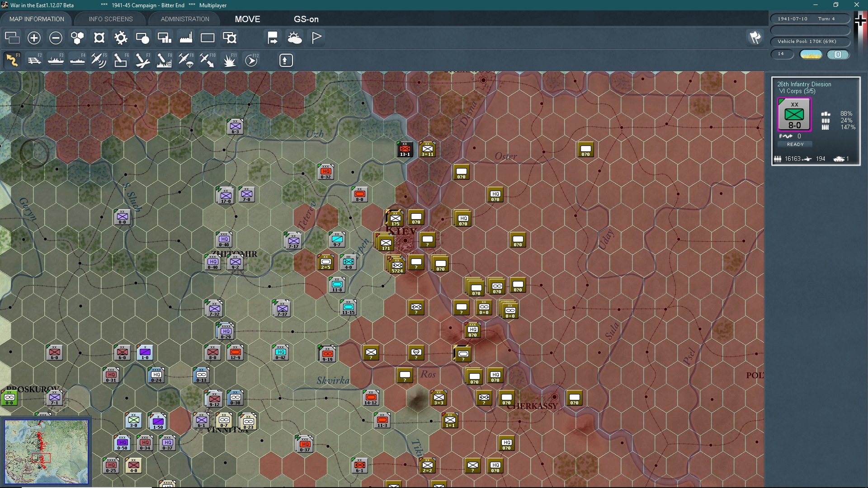This screenshot has height=488, width=868.
Task: Select the F6 bomb unit mode
Action: (x=121, y=60)
